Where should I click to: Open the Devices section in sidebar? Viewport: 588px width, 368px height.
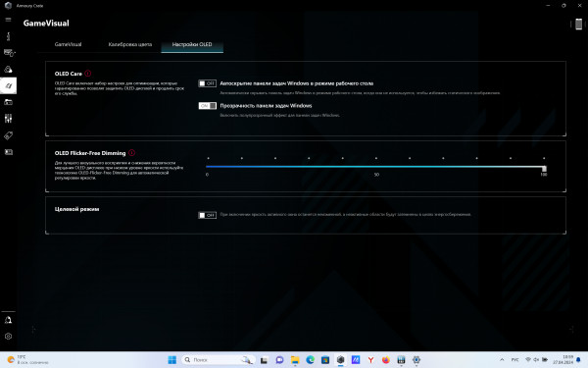tap(9, 53)
